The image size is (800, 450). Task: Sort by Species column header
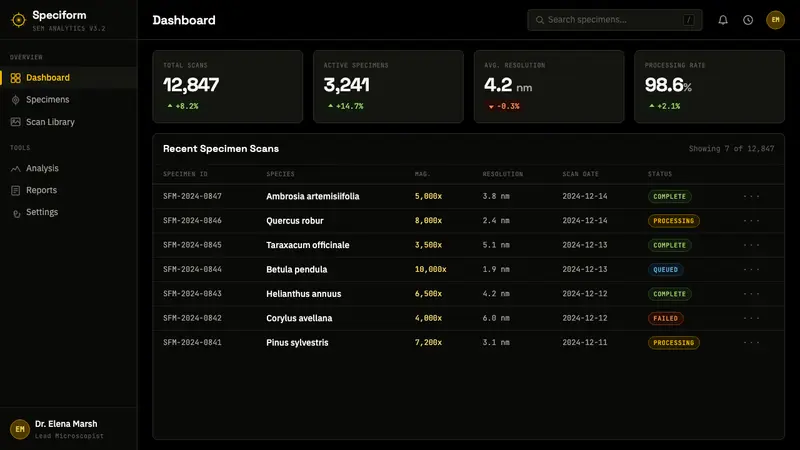pyautogui.click(x=280, y=174)
